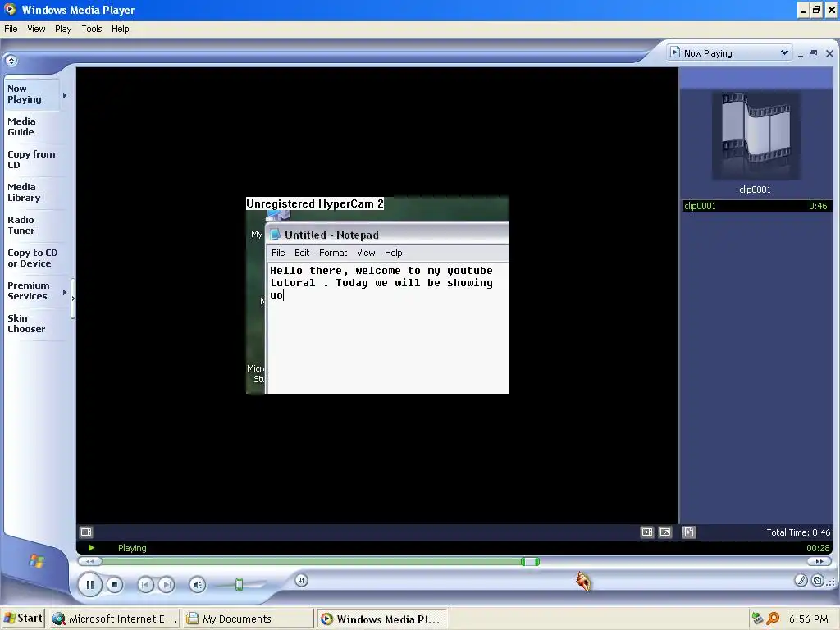This screenshot has width=840, height=630.
Task: Go to Copy from CD
Action: [31, 159]
